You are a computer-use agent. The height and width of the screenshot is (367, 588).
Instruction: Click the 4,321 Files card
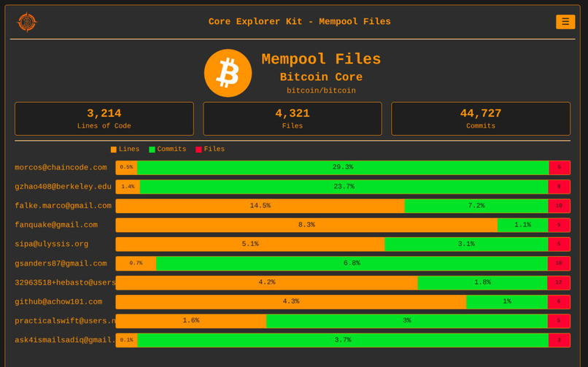(293, 118)
